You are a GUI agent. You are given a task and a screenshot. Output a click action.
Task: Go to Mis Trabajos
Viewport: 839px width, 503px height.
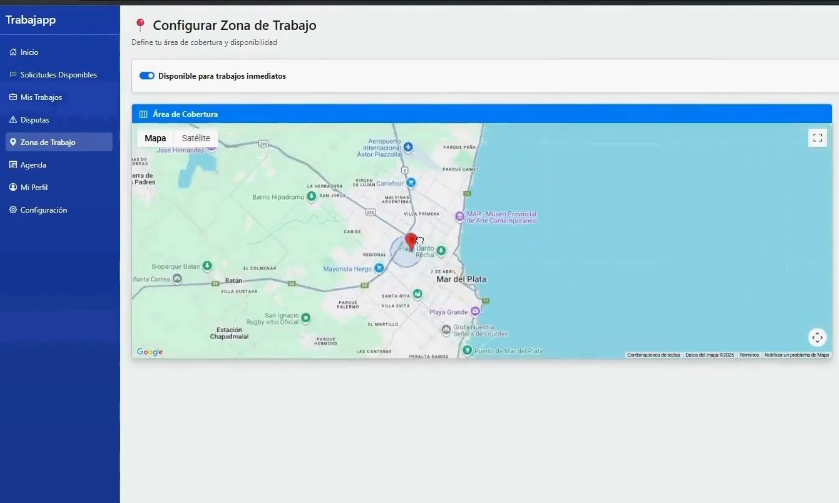click(59, 97)
